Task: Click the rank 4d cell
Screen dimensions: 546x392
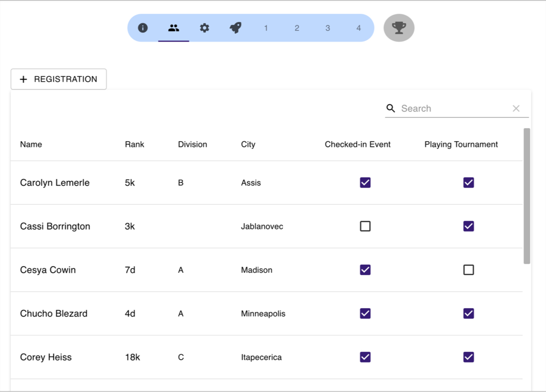Action: click(130, 313)
